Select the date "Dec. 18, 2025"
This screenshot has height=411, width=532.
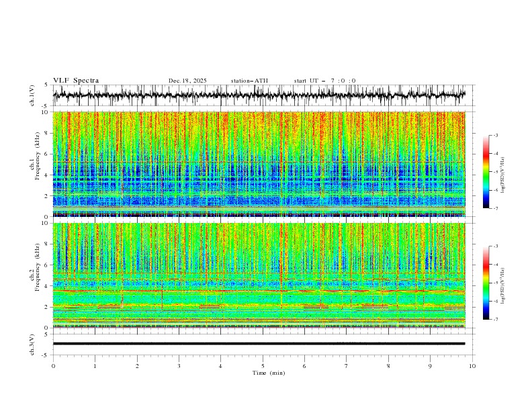(187, 81)
